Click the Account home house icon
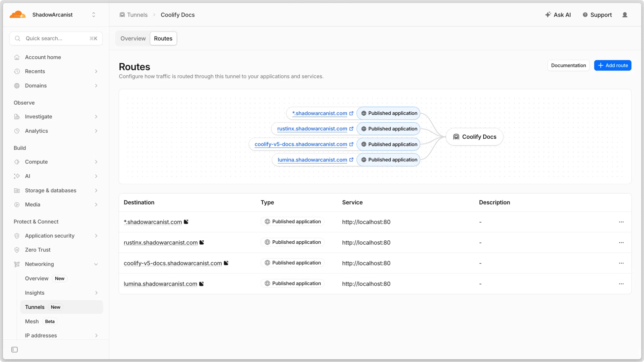Screen dimensions: 644x362 pyautogui.click(x=17, y=57)
